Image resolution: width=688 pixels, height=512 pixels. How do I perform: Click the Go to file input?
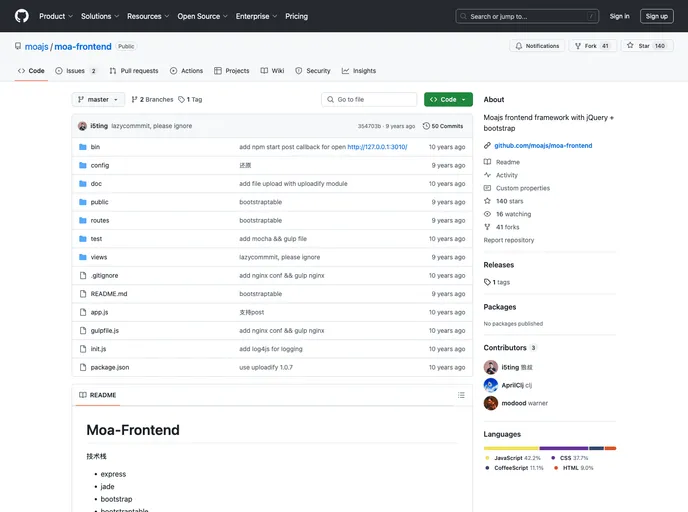(369, 100)
